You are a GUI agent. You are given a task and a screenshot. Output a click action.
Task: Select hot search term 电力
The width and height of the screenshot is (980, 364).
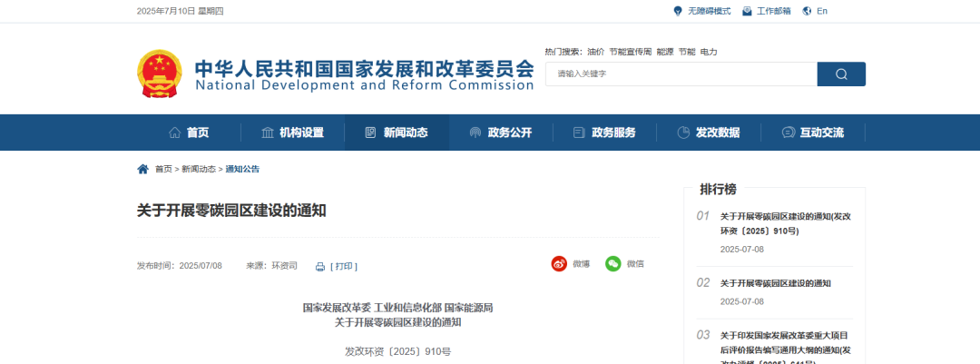(x=709, y=52)
